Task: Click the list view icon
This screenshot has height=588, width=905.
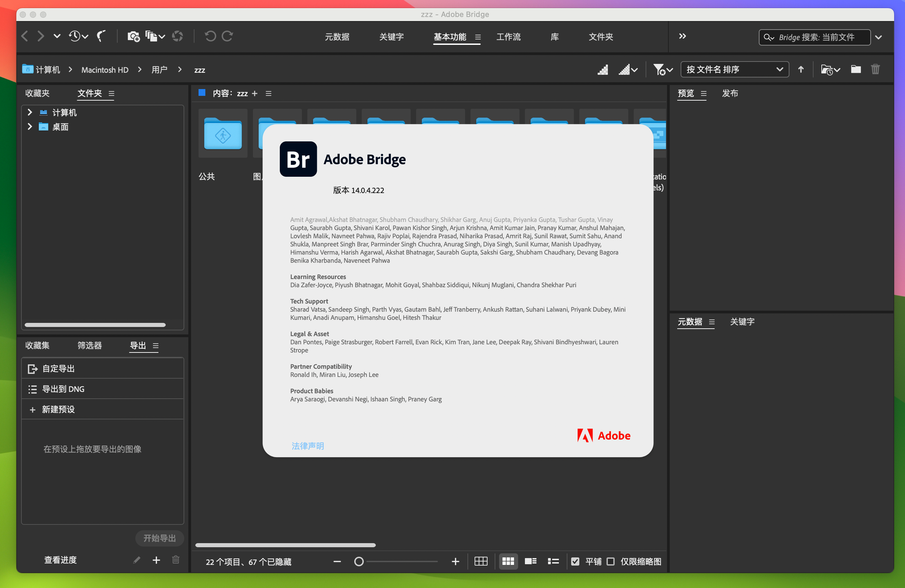Action: pyautogui.click(x=554, y=561)
